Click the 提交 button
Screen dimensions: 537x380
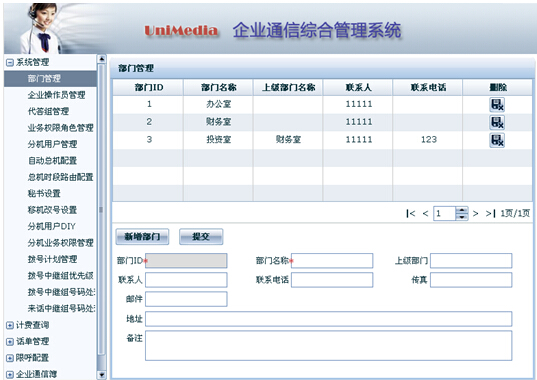tap(201, 237)
